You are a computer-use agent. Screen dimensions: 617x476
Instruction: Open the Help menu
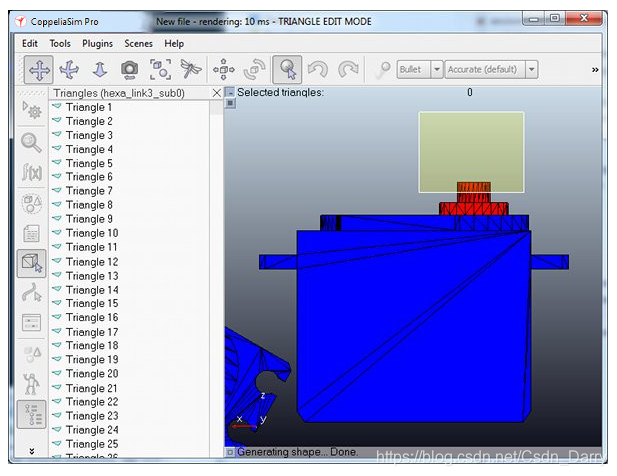coord(174,43)
